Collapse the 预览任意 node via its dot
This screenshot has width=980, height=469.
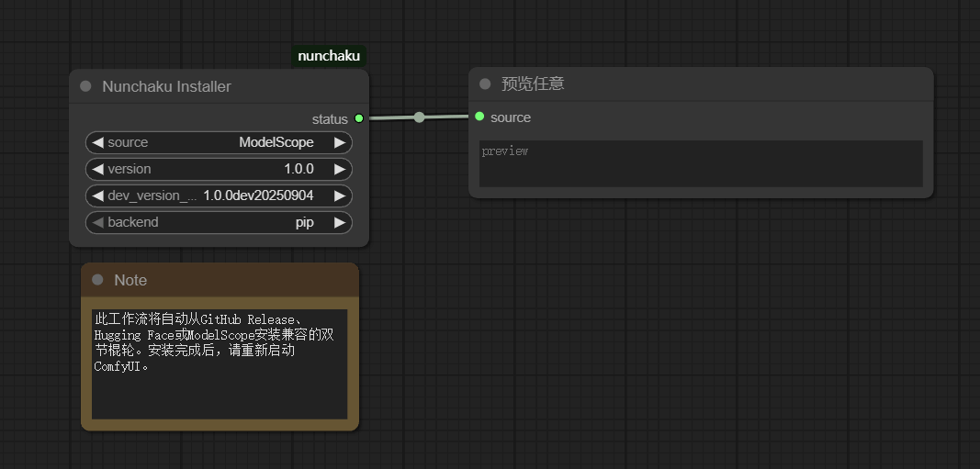[x=485, y=84]
